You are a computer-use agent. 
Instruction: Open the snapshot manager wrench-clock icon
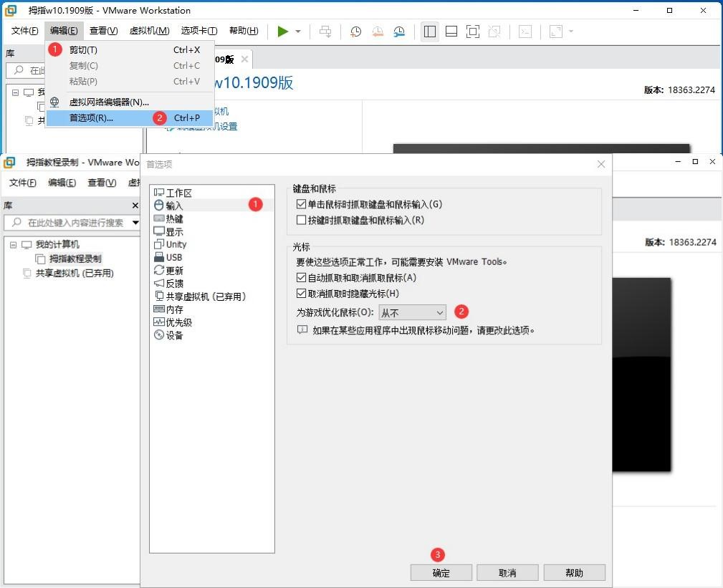(399, 31)
